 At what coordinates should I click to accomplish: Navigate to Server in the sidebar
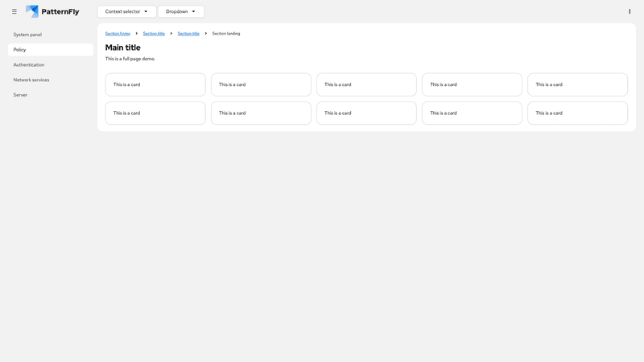[x=20, y=95]
